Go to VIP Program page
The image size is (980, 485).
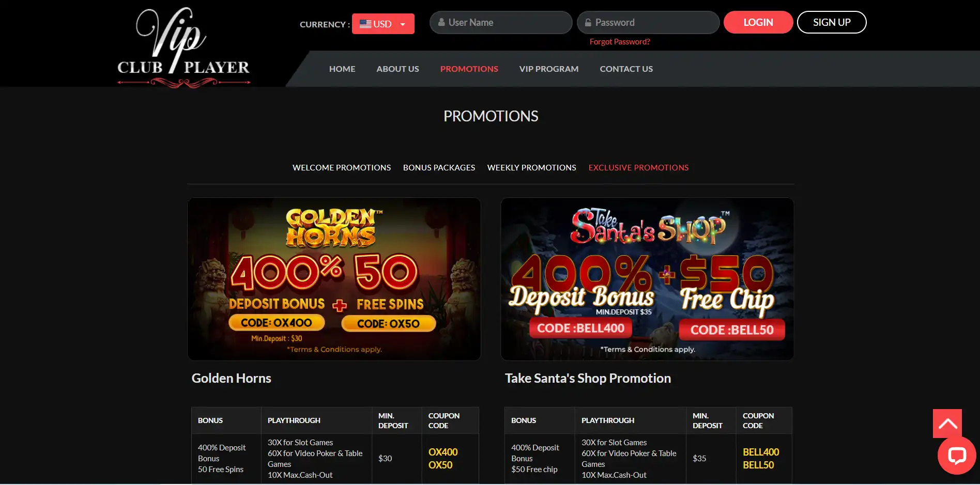[549, 69]
